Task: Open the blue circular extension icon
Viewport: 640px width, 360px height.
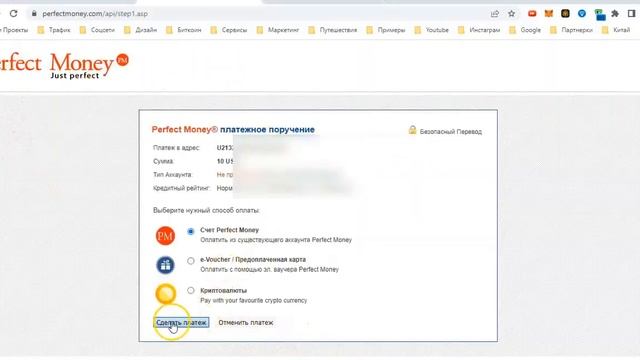Action: pyautogui.click(x=582, y=13)
